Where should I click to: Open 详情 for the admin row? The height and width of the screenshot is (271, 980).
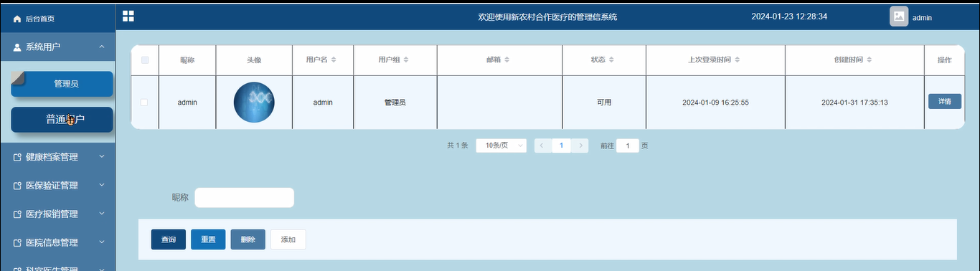(x=945, y=102)
